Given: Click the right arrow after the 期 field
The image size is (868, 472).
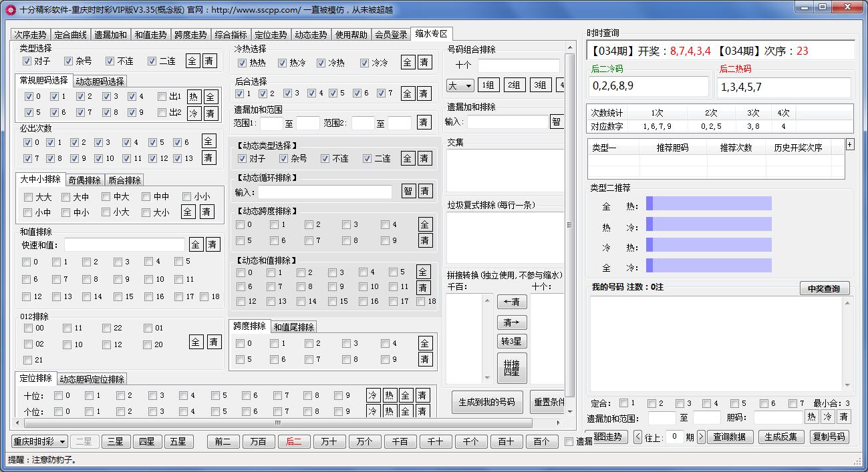Looking at the screenshot, I should (x=701, y=437).
